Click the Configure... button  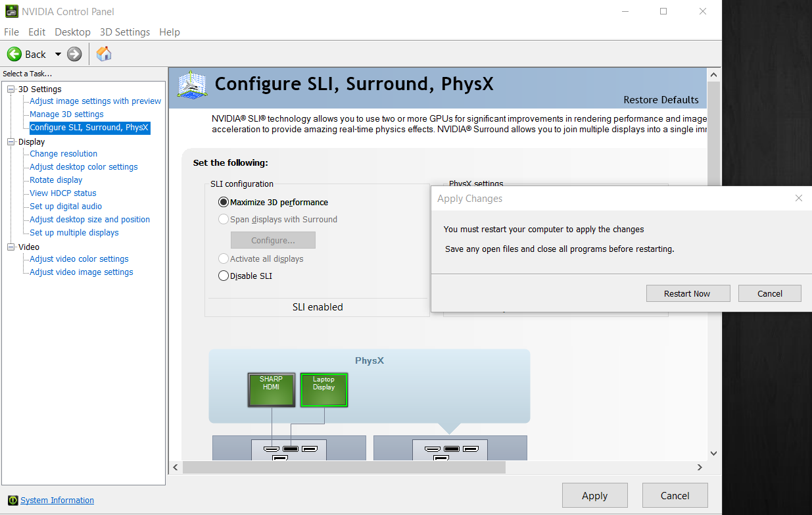[x=273, y=240]
